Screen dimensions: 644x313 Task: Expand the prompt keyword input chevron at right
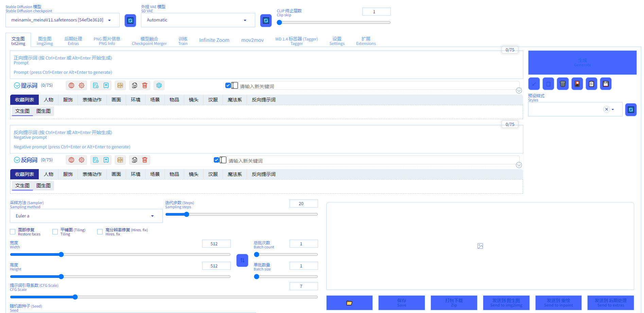coord(519,90)
